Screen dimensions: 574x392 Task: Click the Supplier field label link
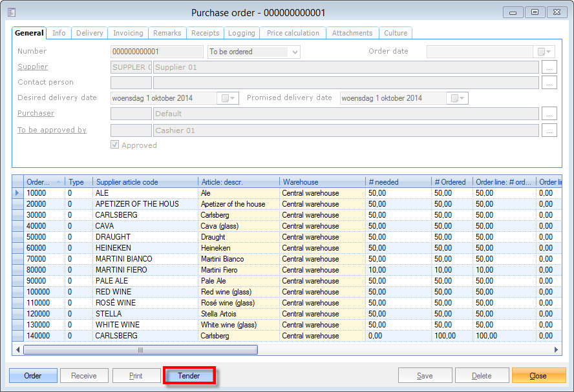click(x=32, y=67)
